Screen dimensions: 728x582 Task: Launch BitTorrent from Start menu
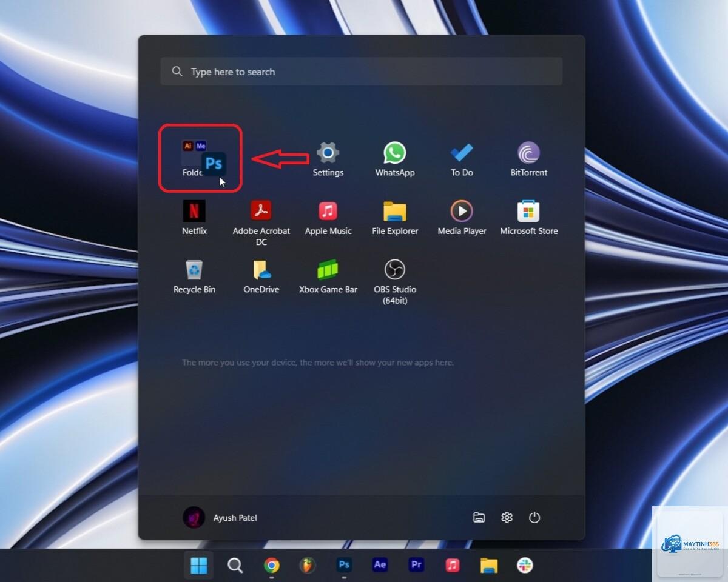click(528, 159)
